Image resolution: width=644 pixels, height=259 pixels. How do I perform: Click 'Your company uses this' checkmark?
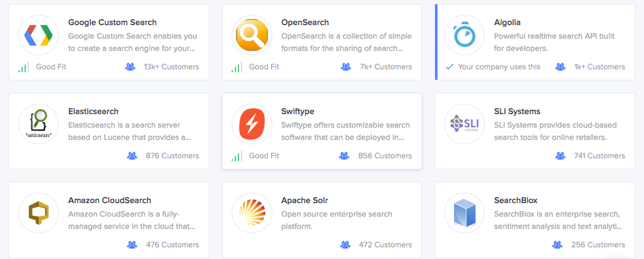click(449, 67)
